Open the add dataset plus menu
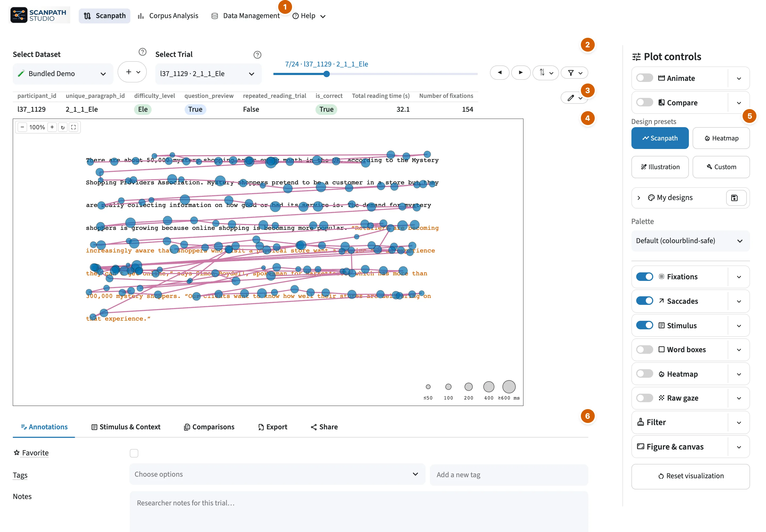 click(x=132, y=72)
